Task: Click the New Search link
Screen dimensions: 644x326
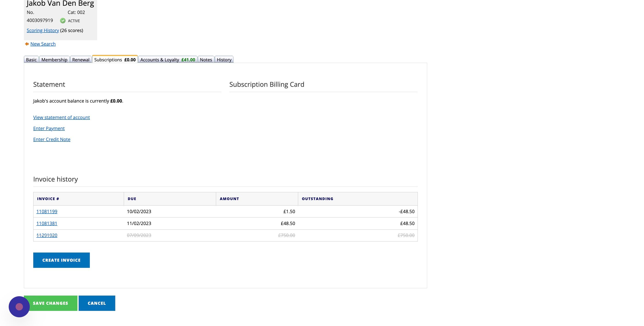Action: 43,44
